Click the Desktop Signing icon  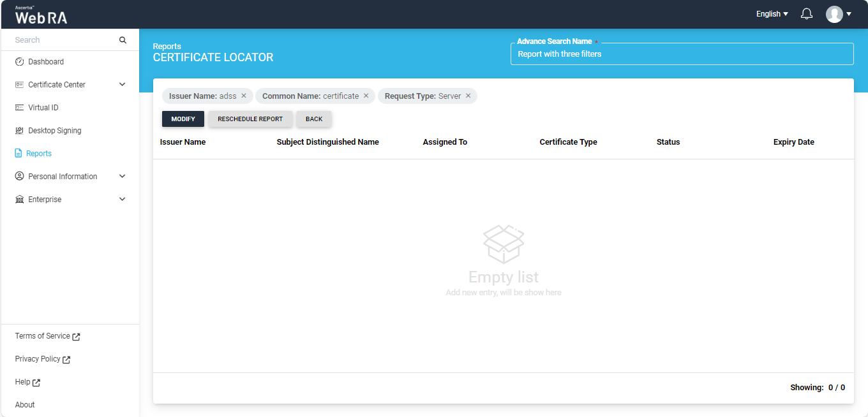(x=19, y=131)
